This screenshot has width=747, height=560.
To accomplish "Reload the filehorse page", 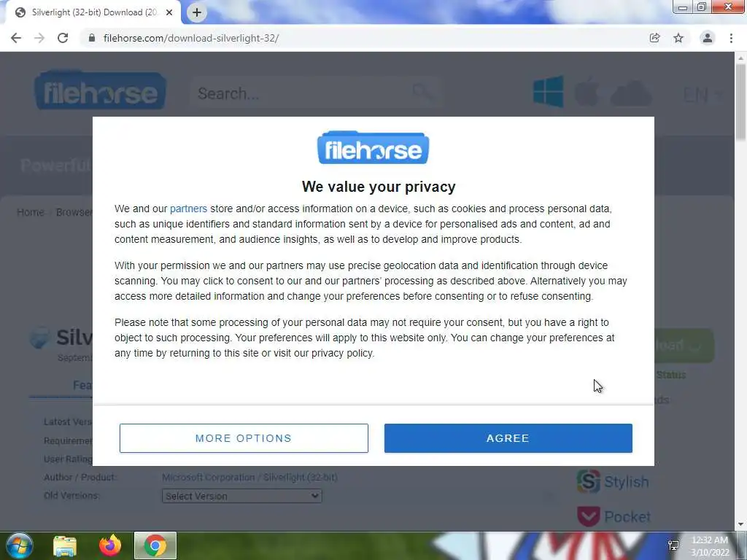I will point(63,38).
